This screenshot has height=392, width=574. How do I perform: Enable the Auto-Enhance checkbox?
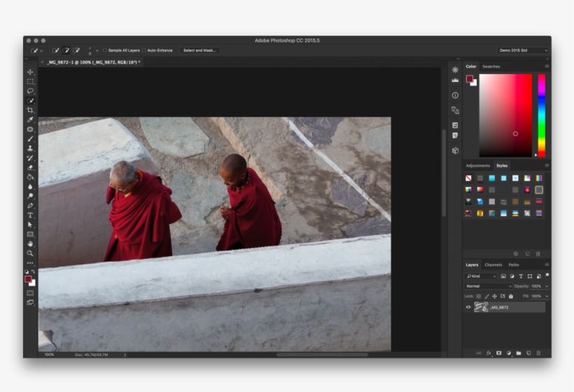pos(144,50)
